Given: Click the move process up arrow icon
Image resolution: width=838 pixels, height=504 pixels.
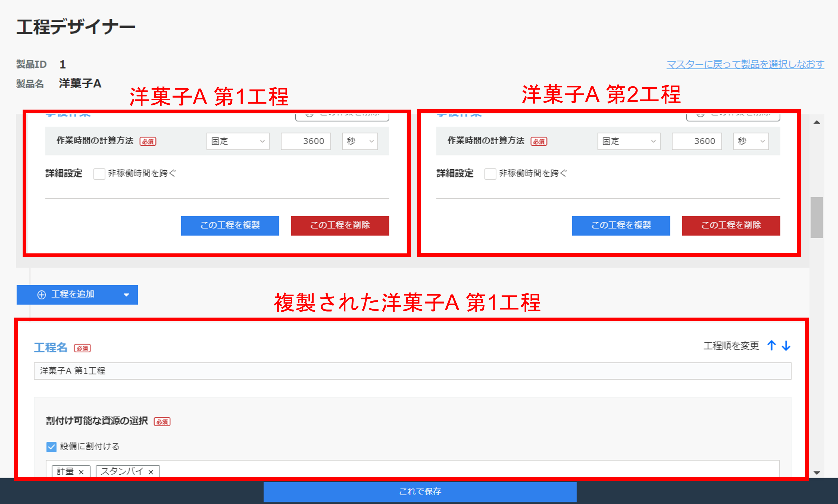Looking at the screenshot, I should 772,345.
